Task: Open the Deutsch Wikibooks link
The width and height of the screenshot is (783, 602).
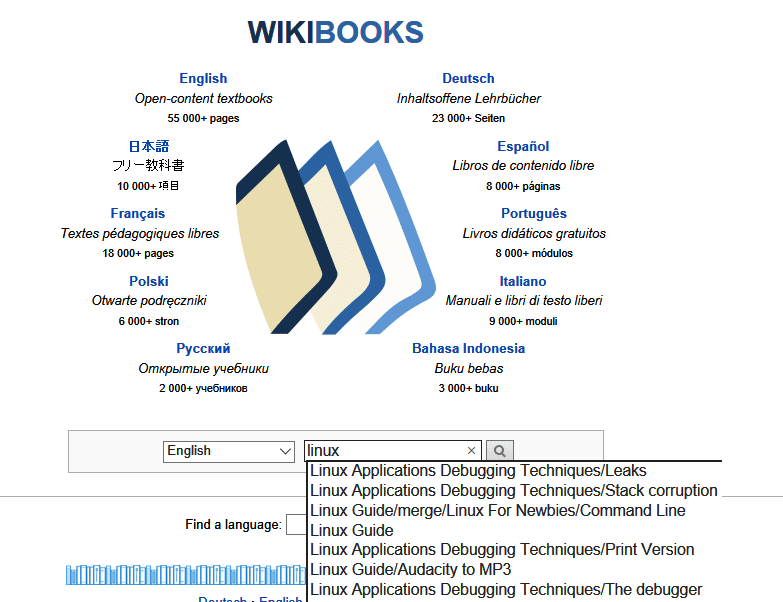Action: click(x=468, y=78)
